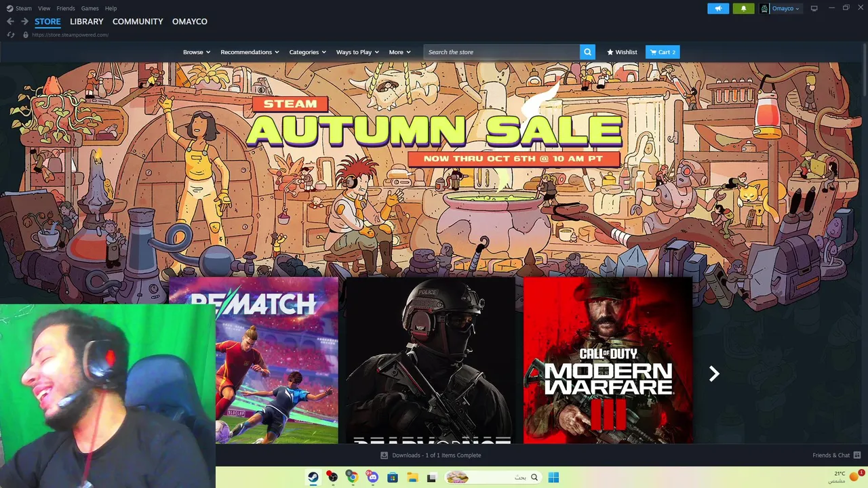Click the Steam icon in the taskbar
868x488 pixels.
(x=313, y=477)
